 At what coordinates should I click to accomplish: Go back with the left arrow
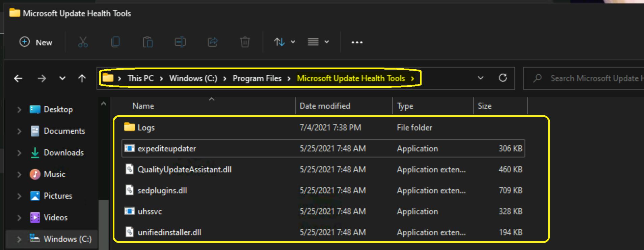tap(18, 78)
